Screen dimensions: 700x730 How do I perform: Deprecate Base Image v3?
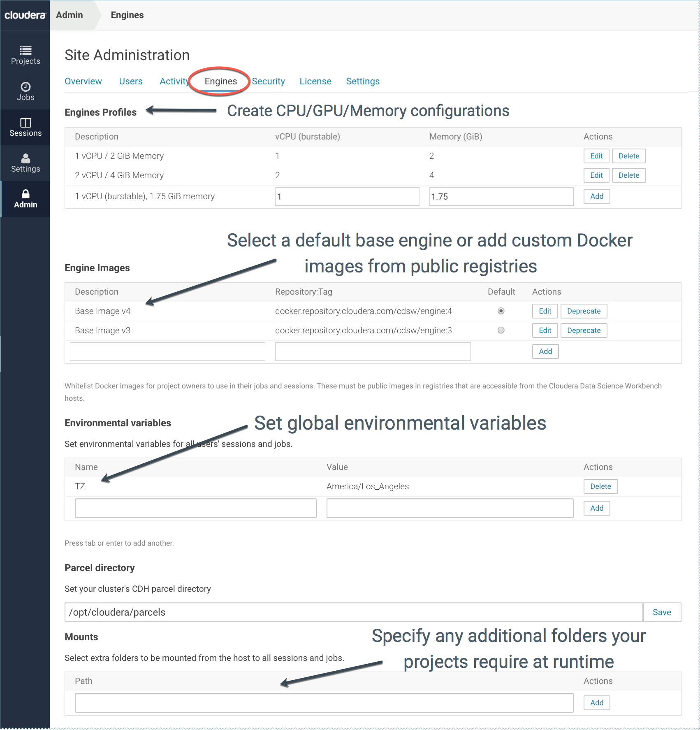(x=583, y=330)
